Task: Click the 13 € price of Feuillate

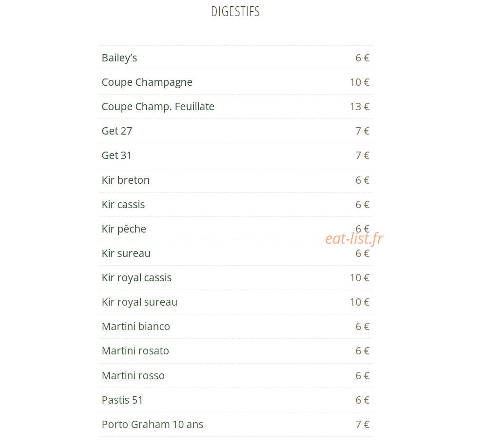Action: pyautogui.click(x=360, y=107)
